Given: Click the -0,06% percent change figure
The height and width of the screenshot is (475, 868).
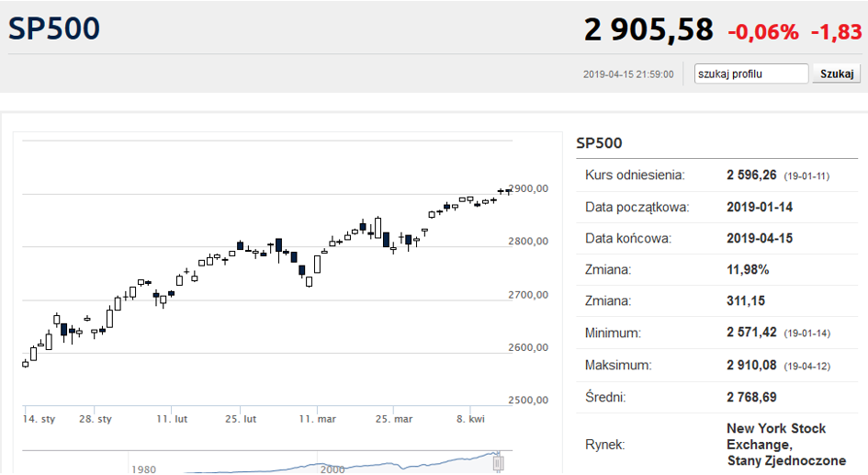Looking at the screenshot, I should 763,32.
